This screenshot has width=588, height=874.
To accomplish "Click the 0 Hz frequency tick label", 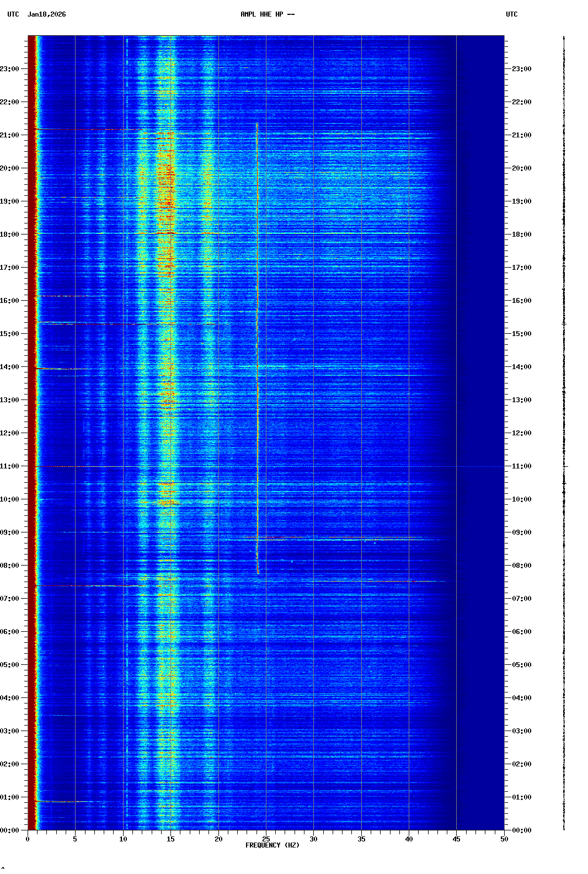I will (28, 839).
